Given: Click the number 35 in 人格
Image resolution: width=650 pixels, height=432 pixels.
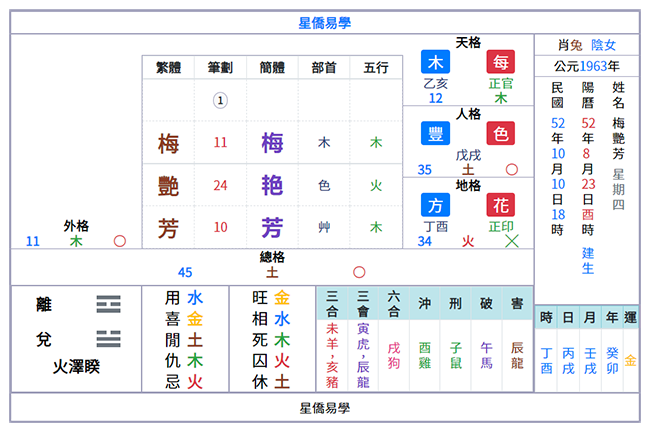Looking at the screenshot, I should pyautogui.click(x=424, y=170).
